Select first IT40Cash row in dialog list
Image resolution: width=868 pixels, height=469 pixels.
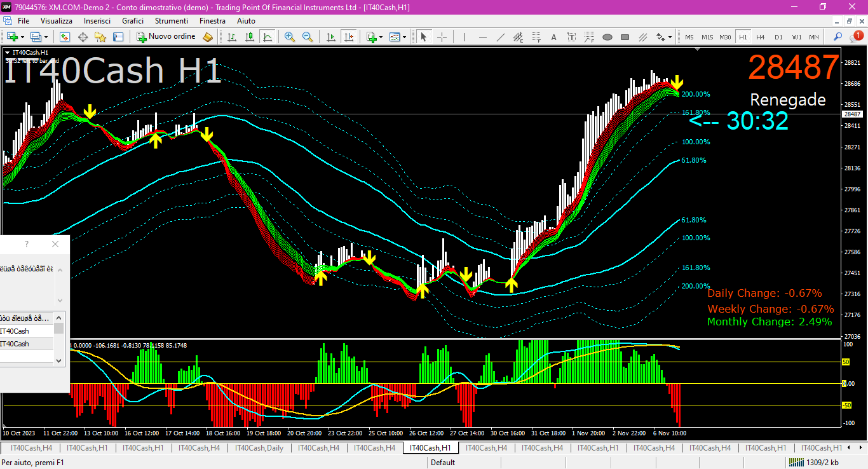click(x=27, y=331)
